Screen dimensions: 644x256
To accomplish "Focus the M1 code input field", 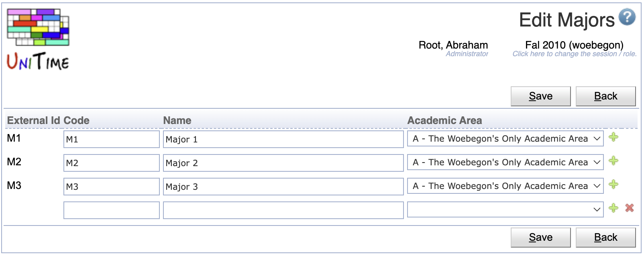I will (x=112, y=139).
